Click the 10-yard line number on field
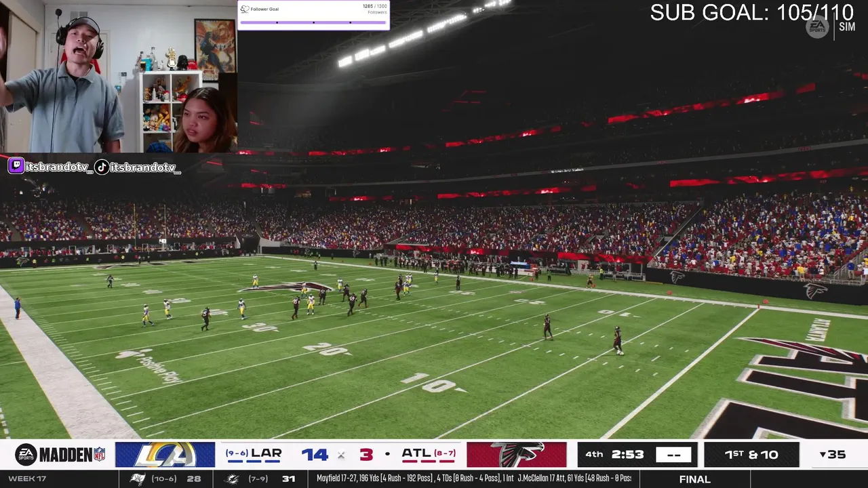The height and width of the screenshot is (488, 868). pyautogui.click(x=433, y=382)
